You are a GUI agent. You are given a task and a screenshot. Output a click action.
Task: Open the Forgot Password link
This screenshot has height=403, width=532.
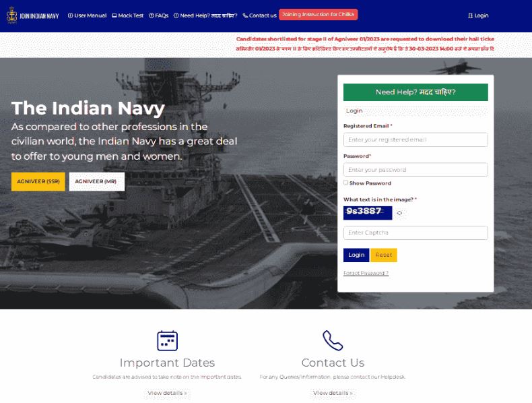click(366, 273)
